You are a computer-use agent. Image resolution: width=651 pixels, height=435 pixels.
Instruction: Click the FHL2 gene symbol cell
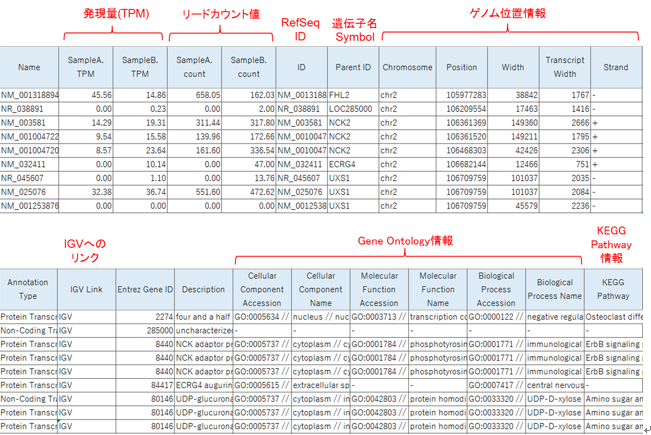pos(353,95)
